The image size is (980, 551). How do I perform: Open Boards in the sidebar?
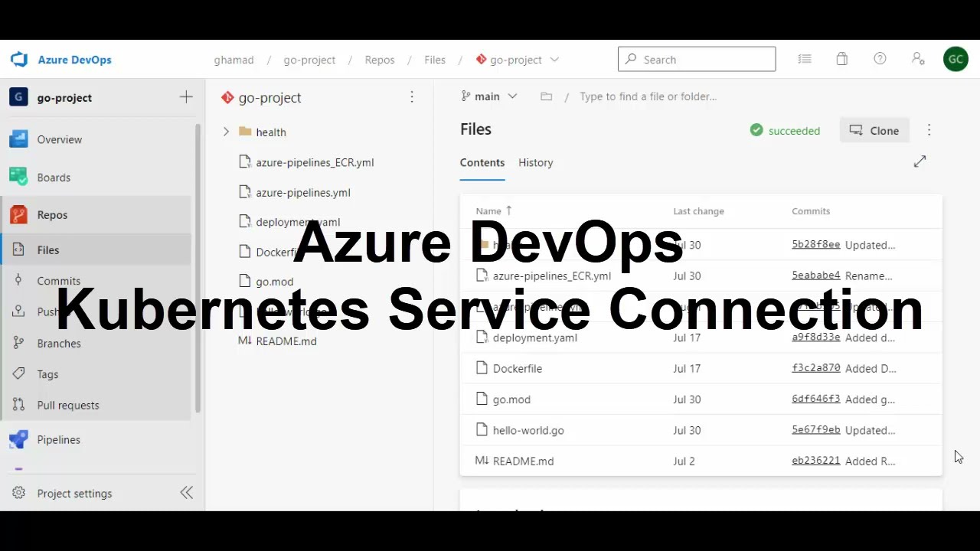(54, 177)
